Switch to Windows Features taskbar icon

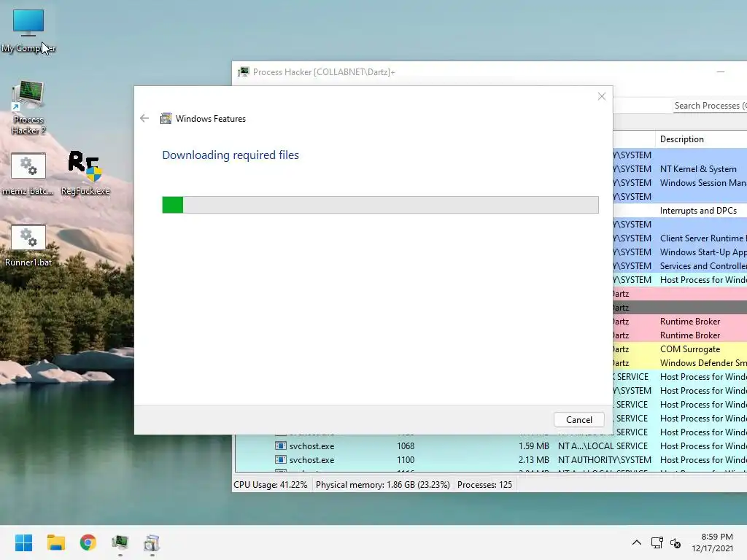pos(152,542)
